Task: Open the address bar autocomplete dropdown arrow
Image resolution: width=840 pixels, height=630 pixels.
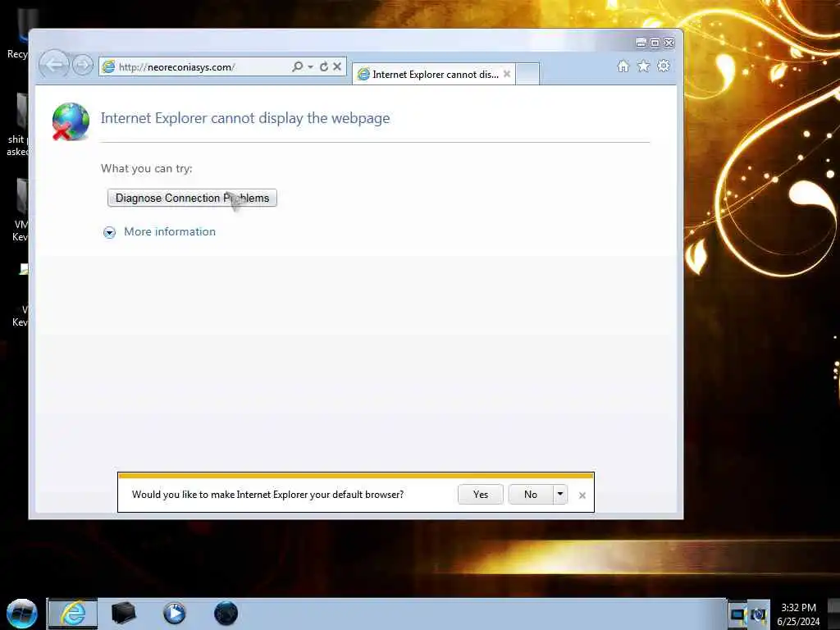Action: coord(310,67)
